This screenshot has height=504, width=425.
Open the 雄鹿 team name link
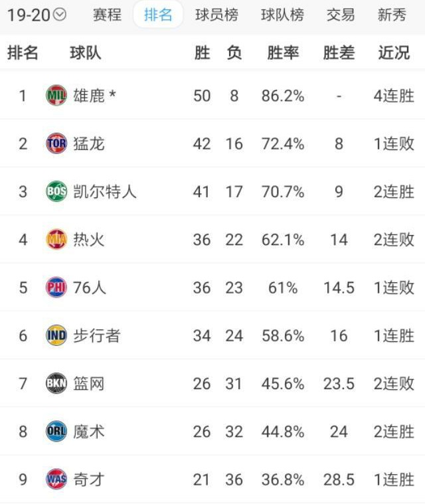[90, 96]
